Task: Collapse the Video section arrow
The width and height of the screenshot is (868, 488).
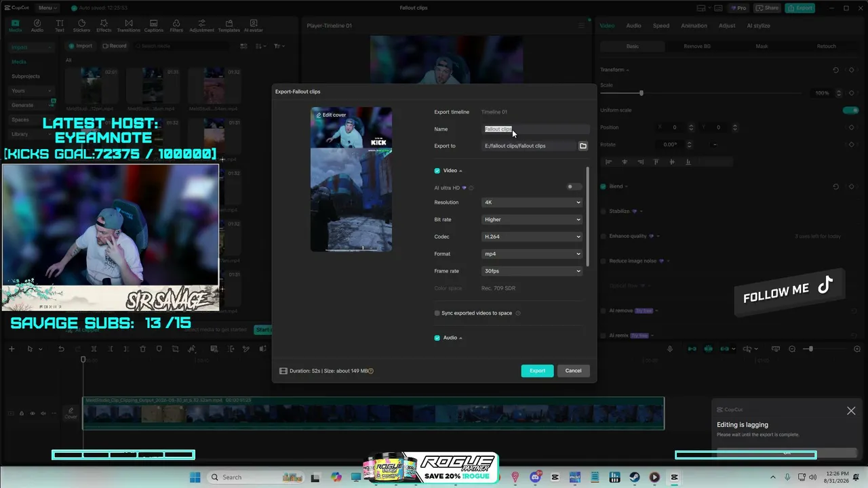Action: point(460,171)
